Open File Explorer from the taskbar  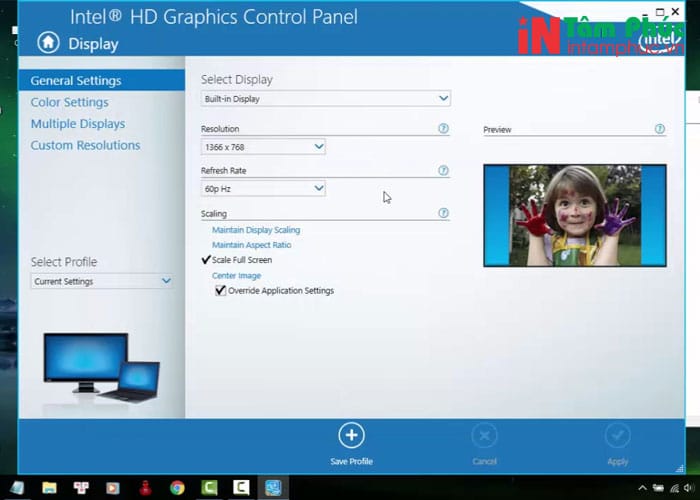[x=49, y=488]
